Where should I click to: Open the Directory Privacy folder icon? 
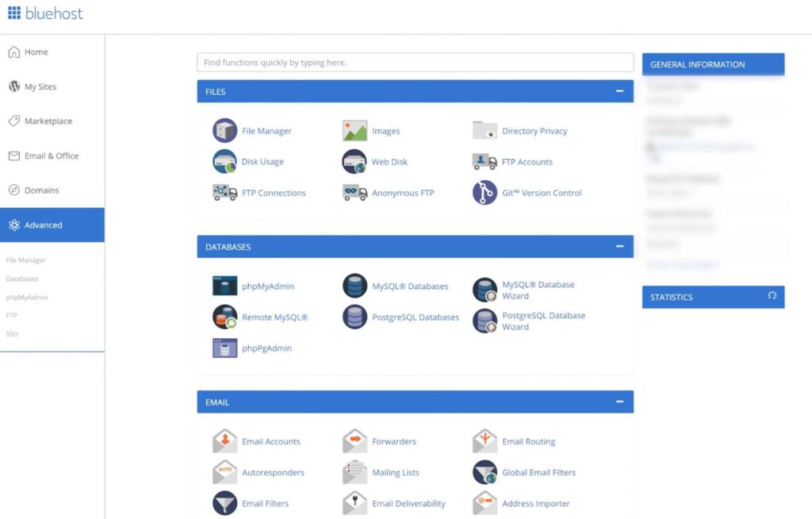click(485, 131)
